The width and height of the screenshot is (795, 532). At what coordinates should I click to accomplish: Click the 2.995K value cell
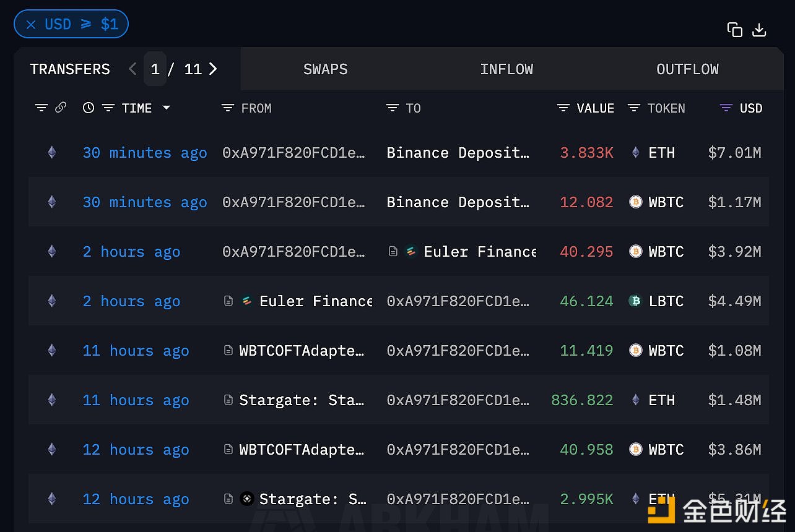tap(586, 499)
